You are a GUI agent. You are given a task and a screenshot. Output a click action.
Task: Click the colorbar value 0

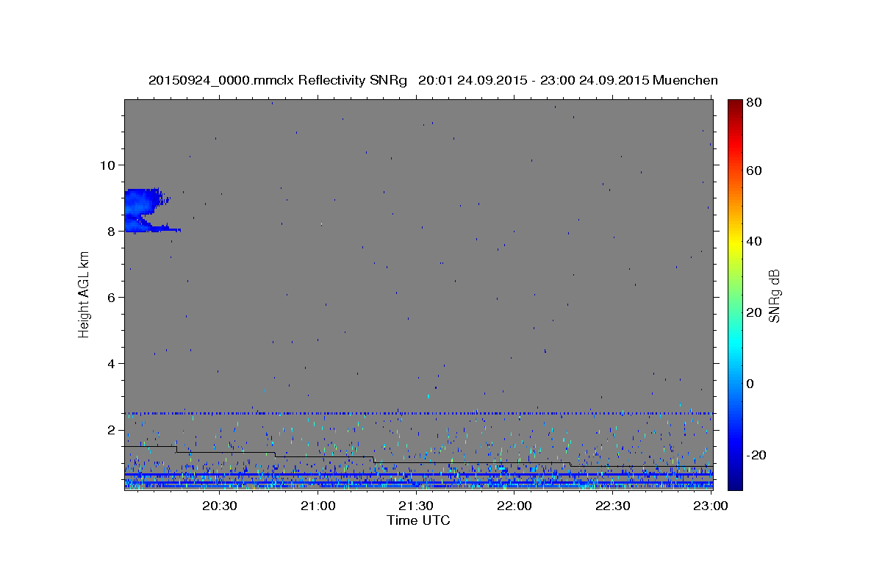(x=752, y=384)
